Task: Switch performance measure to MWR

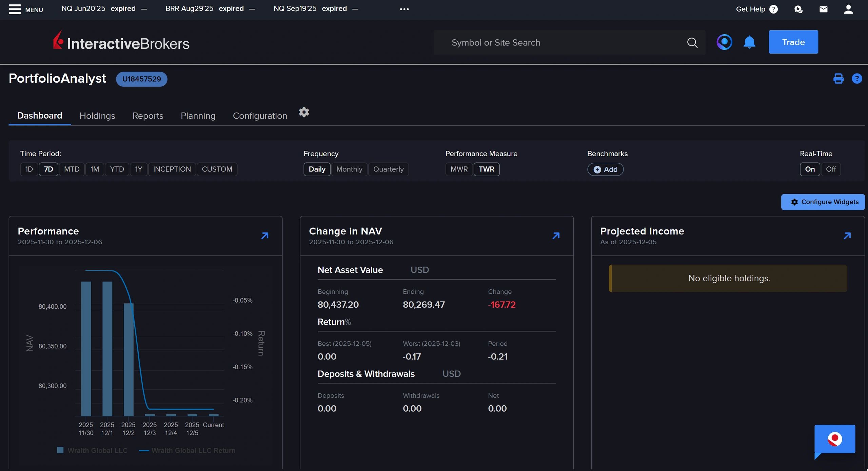Action: point(459,169)
